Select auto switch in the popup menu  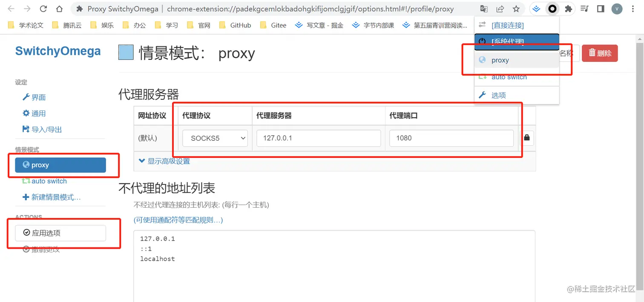[x=517, y=77]
